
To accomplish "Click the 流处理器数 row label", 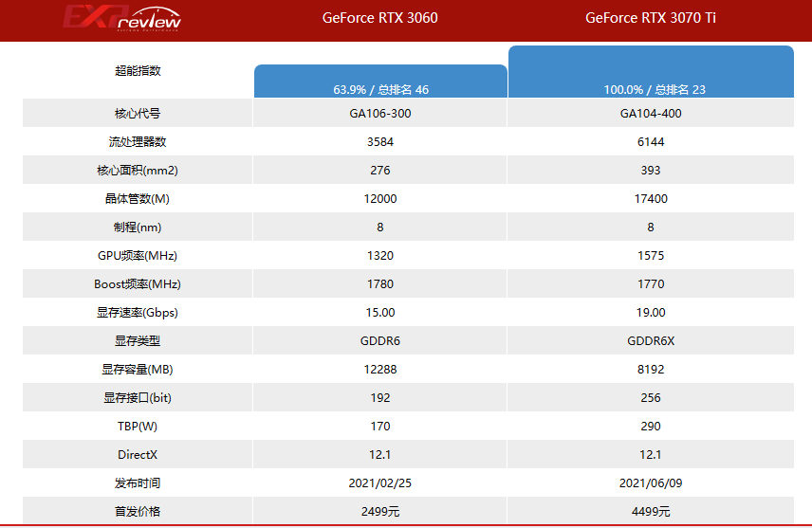I will [x=138, y=142].
